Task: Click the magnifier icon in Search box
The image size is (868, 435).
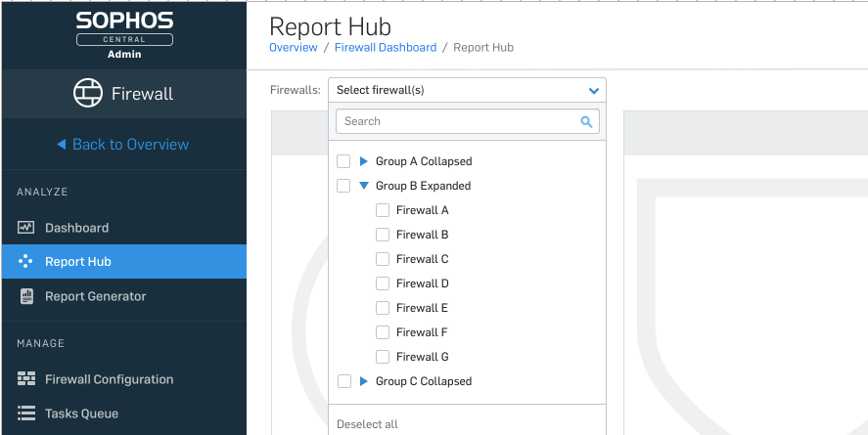Action: click(x=586, y=121)
